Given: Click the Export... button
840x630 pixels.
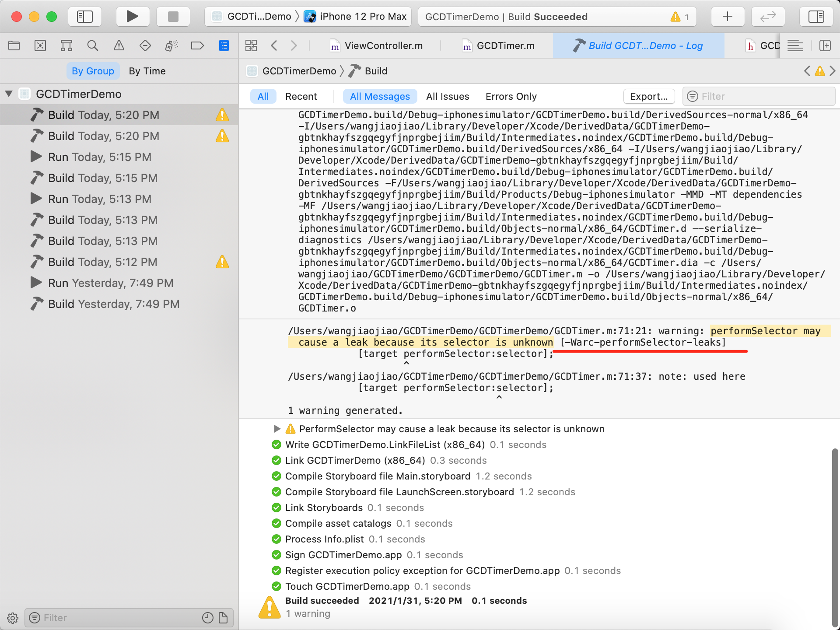Looking at the screenshot, I should point(648,96).
